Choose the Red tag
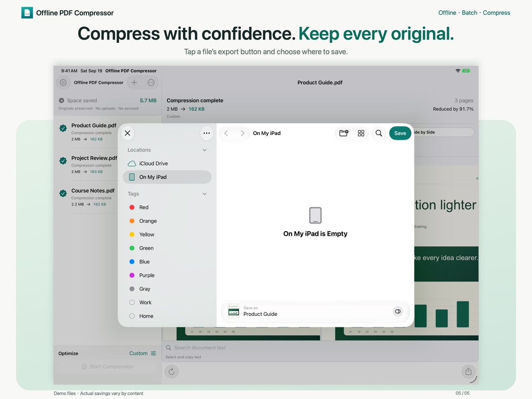 [x=167, y=207]
